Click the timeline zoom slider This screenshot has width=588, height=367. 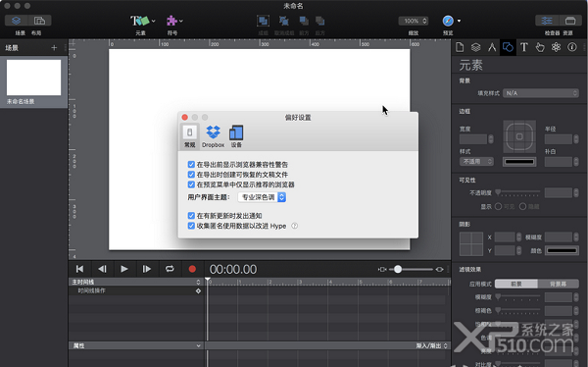click(411, 269)
